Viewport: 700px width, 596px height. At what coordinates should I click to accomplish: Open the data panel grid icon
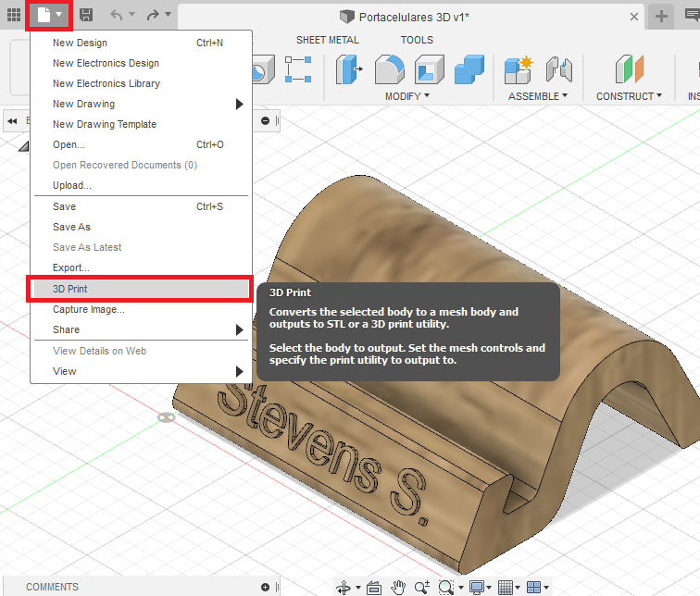[x=14, y=15]
